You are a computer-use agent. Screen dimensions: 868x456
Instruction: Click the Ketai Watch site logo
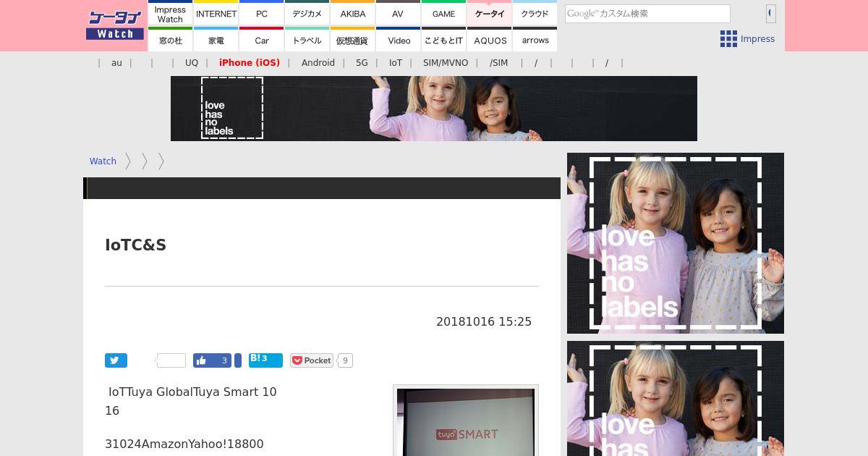pyautogui.click(x=114, y=25)
